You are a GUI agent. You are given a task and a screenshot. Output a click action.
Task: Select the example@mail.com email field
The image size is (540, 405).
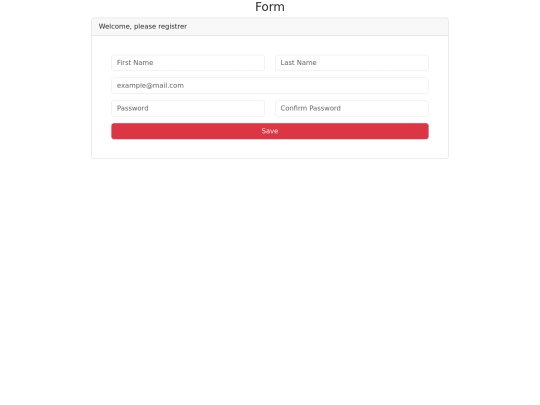(x=270, y=85)
